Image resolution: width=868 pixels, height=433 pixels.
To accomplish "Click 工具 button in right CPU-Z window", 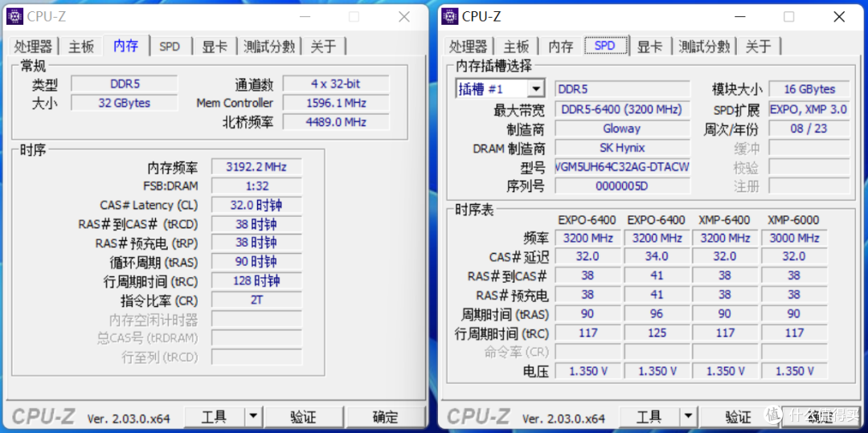I will click(649, 417).
